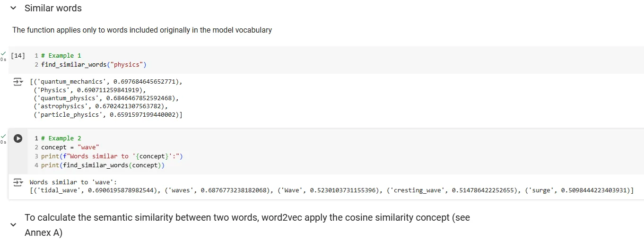Viewport: 644px width, 241px height.
Task: Click the print(find_similar_words(concept)) line
Action: pyautogui.click(x=102, y=165)
